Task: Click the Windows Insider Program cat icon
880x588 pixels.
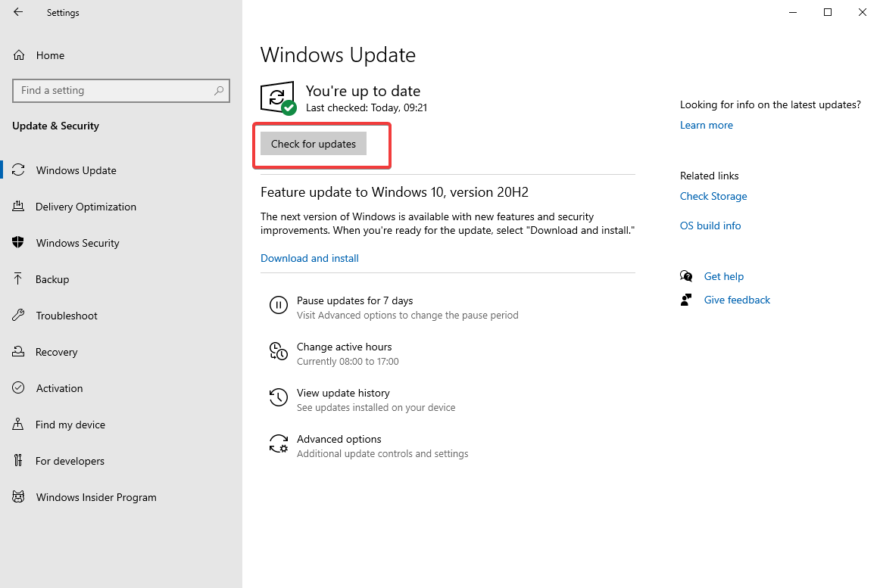Action: point(18,496)
